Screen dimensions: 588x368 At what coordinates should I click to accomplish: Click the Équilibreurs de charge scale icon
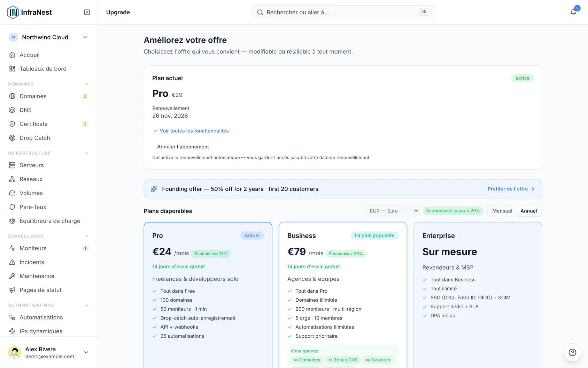12,221
